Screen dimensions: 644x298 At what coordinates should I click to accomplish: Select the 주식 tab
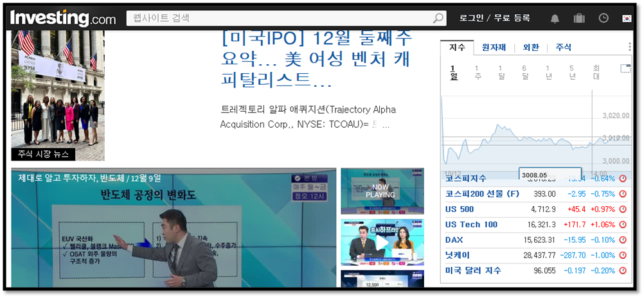point(564,47)
